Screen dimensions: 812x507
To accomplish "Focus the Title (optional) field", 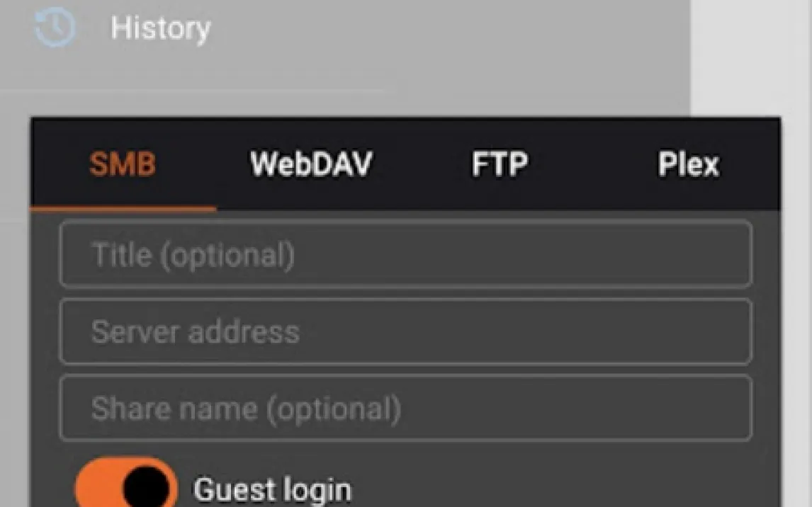I will (405, 255).
